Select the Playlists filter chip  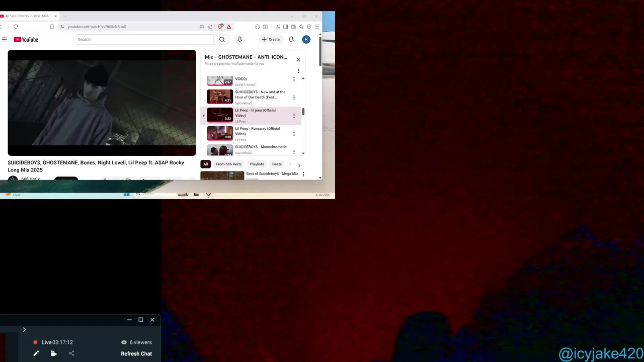pos(257,164)
